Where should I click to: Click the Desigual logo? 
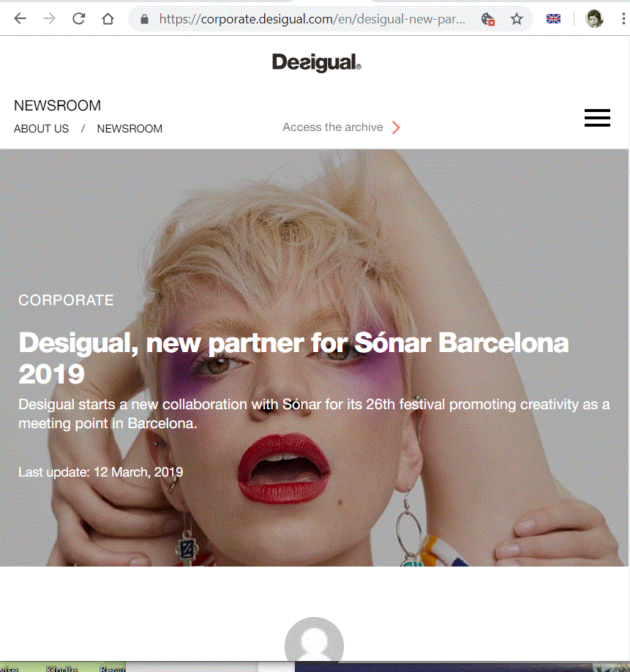317,62
